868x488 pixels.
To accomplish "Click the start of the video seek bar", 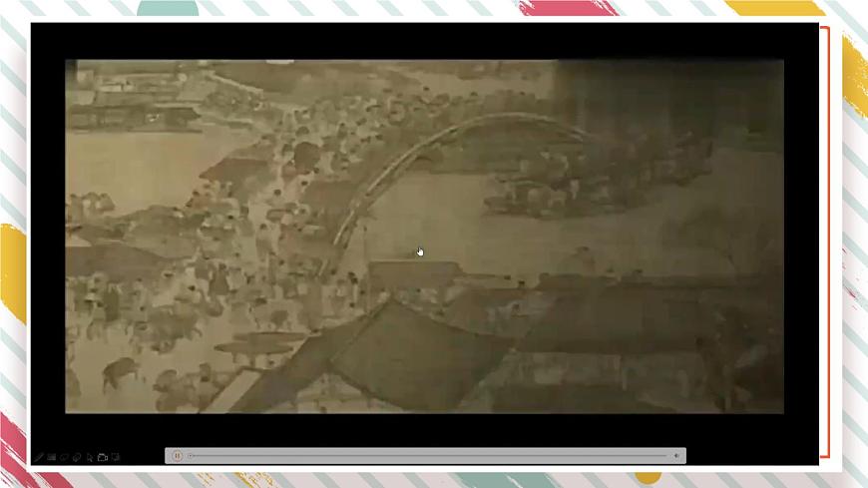I will tap(192, 456).
